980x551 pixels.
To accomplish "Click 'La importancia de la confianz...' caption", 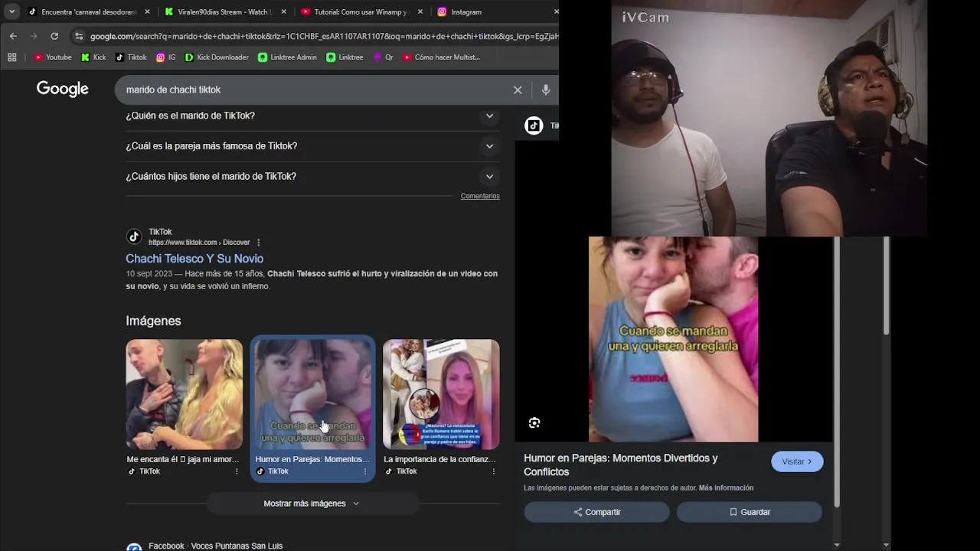I will [440, 459].
